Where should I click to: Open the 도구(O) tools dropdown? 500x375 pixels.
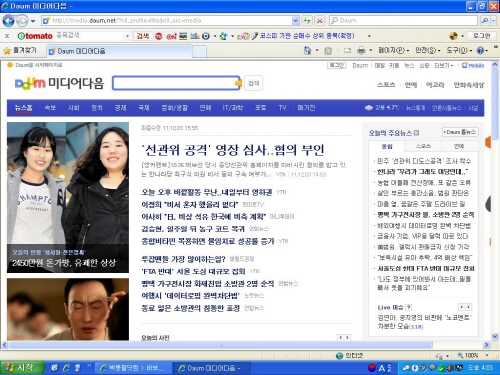(x=459, y=50)
